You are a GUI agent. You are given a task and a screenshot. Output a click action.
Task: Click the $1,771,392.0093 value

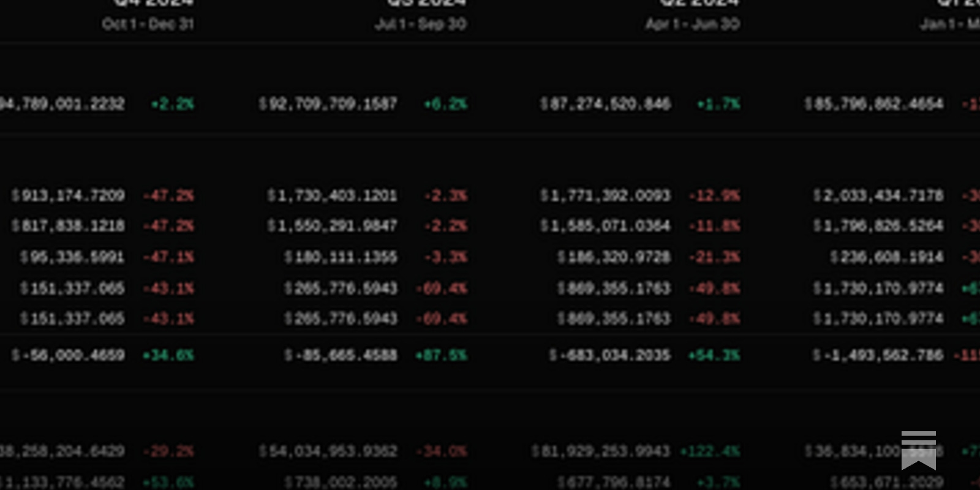coord(605,196)
